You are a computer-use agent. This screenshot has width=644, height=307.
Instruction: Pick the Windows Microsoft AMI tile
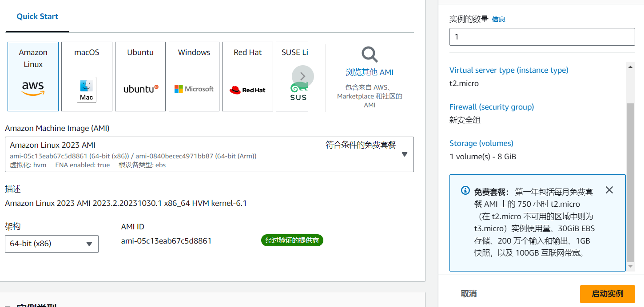click(194, 76)
